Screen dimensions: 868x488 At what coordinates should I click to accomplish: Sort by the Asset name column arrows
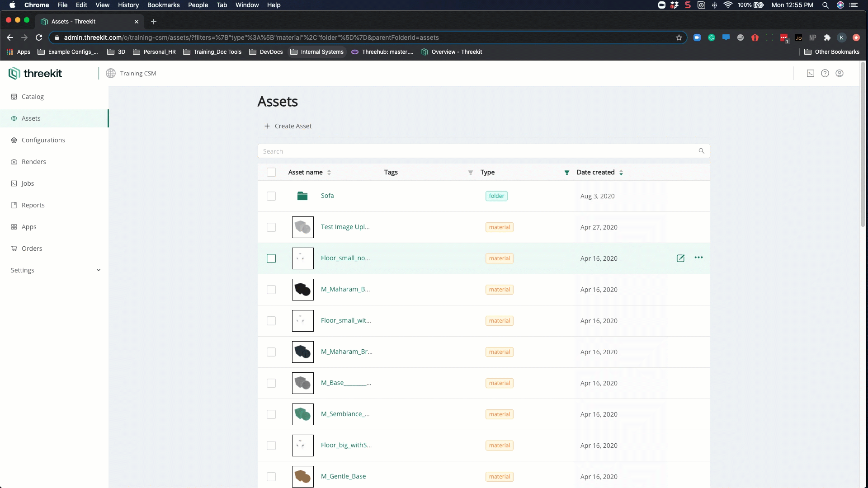[x=329, y=173]
